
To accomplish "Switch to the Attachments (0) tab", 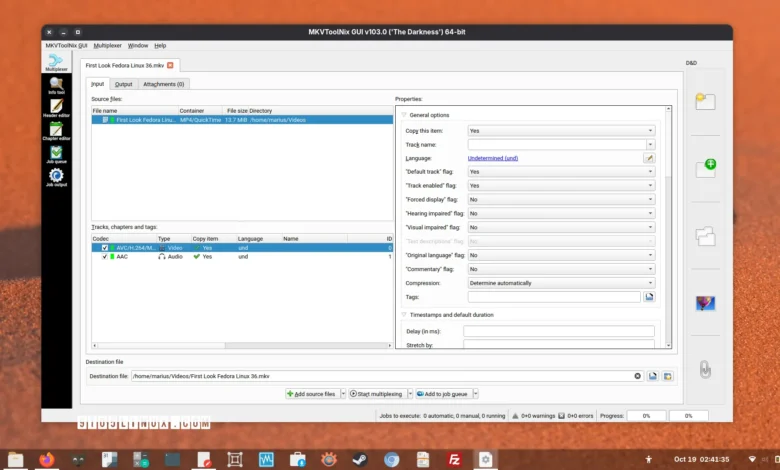I will pyautogui.click(x=163, y=84).
